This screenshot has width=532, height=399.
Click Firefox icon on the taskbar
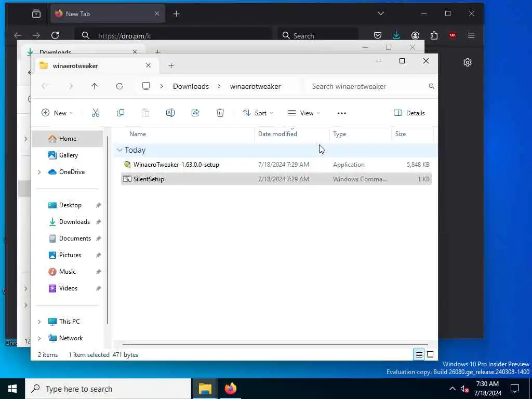point(231,389)
